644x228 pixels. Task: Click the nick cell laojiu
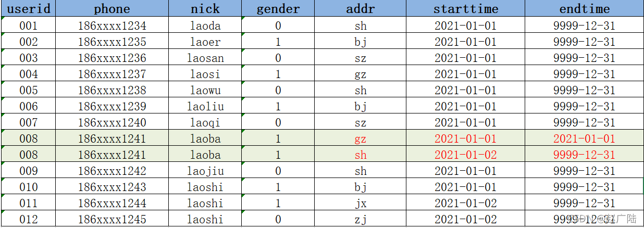coord(205,171)
